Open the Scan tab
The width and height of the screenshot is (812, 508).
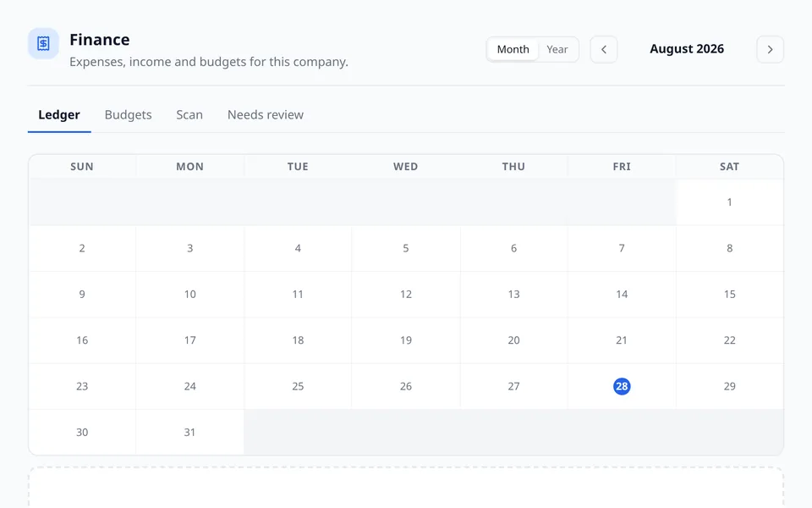click(189, 114)
